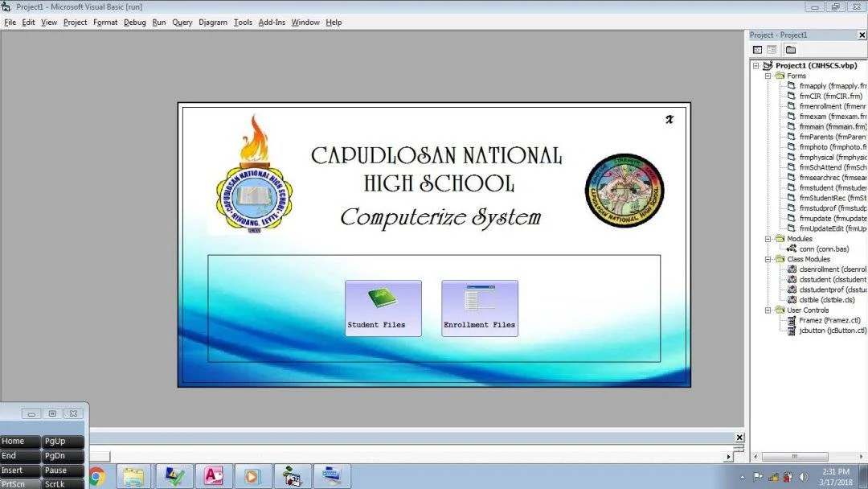Click the End key on on-screen keyboard
The width and height of the screenshot is (868, 489).
tap(20, 456)
